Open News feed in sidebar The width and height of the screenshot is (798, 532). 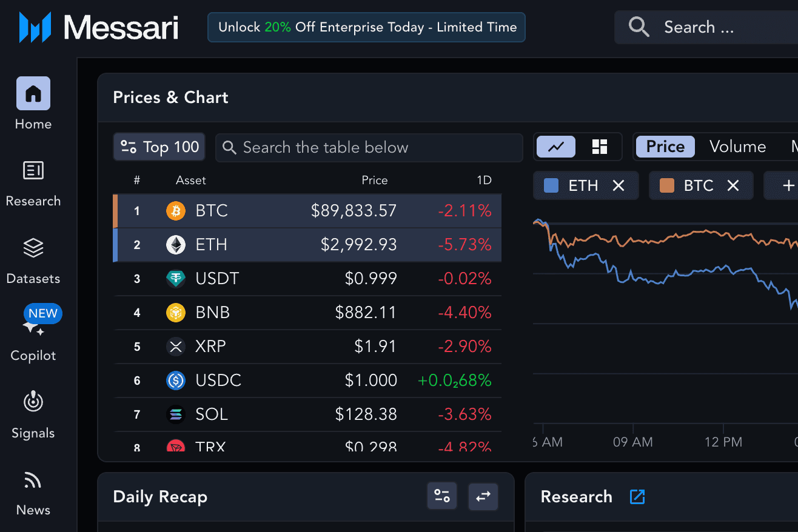coord(33,493)
